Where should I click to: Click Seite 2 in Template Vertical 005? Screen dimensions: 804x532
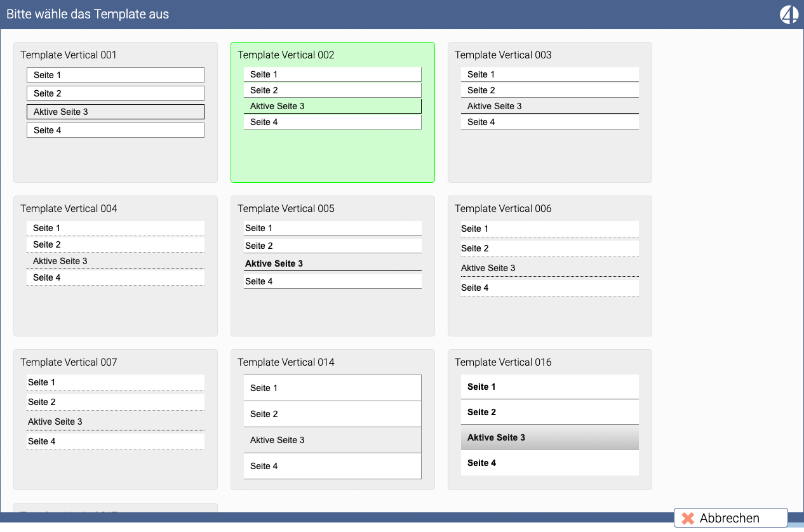pyautogui.click(x=333, y=246)
